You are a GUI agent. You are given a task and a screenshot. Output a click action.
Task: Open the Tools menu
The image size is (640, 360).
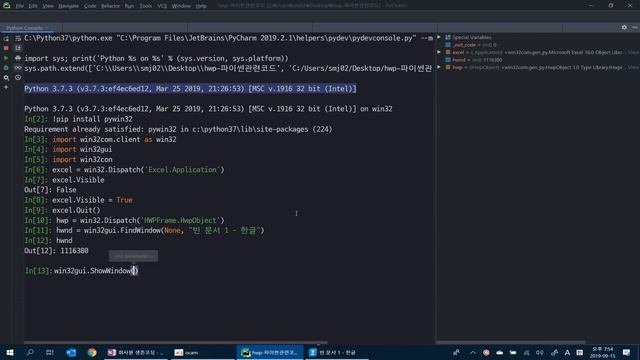(145, 6)
